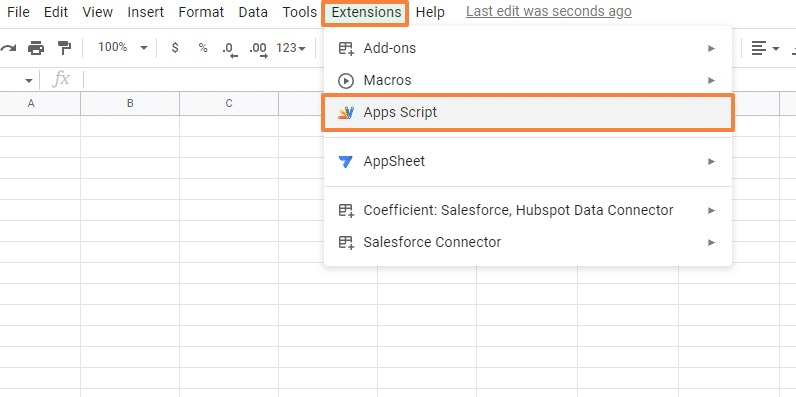Click the Salesforce Connector add-on icon

[x=346, y=242]
